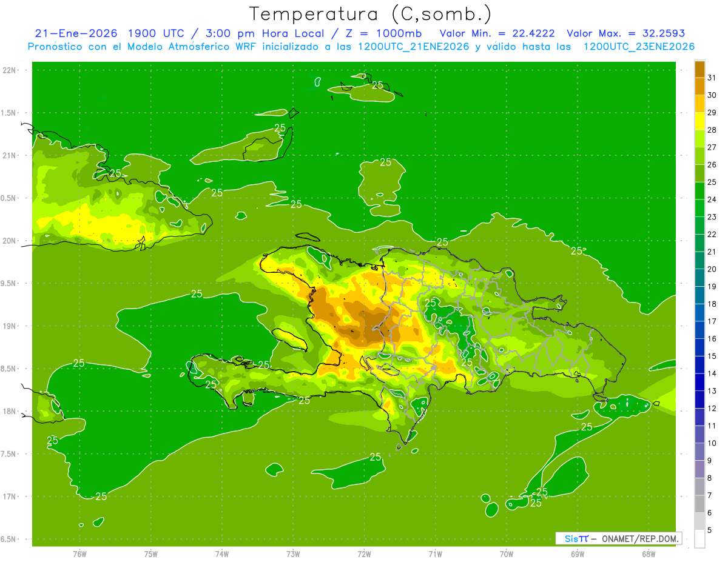The width and height of the screenshot is (728, 562).
Task: Click the "24" value on the color scale
Action: (712, 199)
